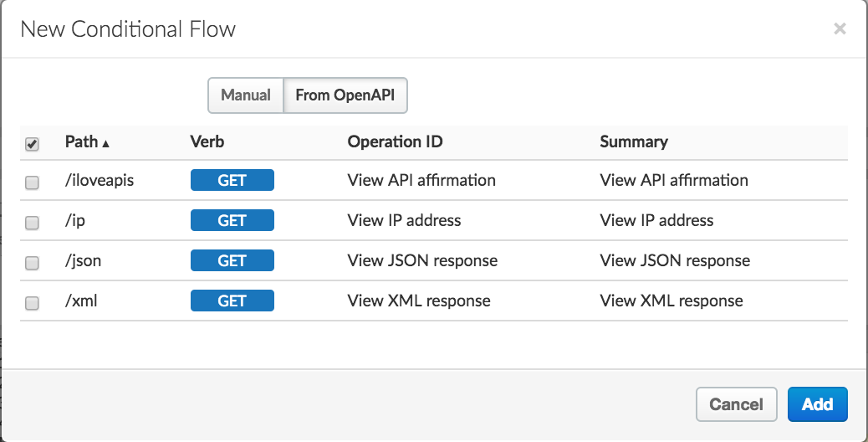Close the New Conditional Flow dialog
868x442 pixels.
[840, 29]
